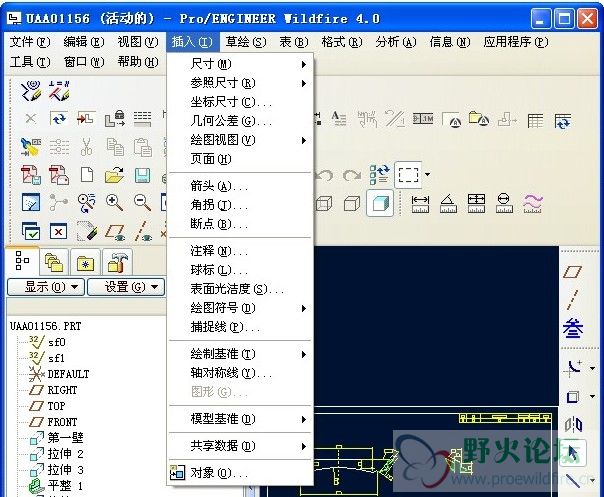Choose 表面光洁度(S)... menu entry

point(240,289)
